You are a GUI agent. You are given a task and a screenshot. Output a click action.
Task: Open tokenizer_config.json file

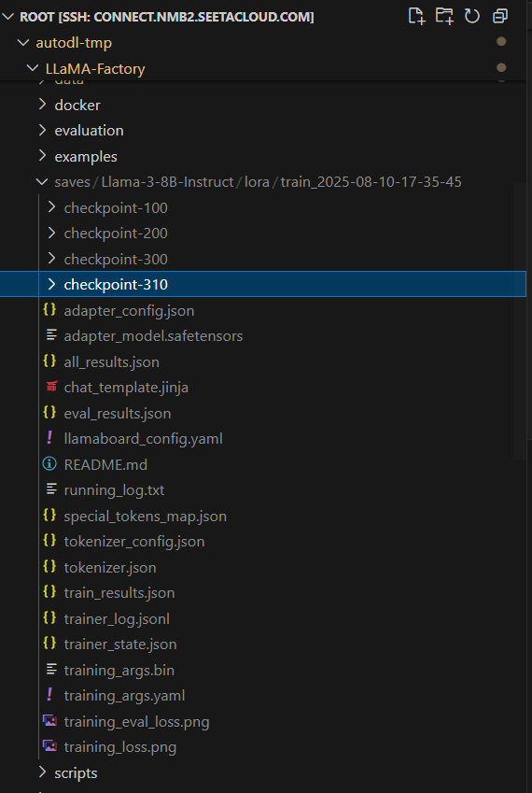134,542
